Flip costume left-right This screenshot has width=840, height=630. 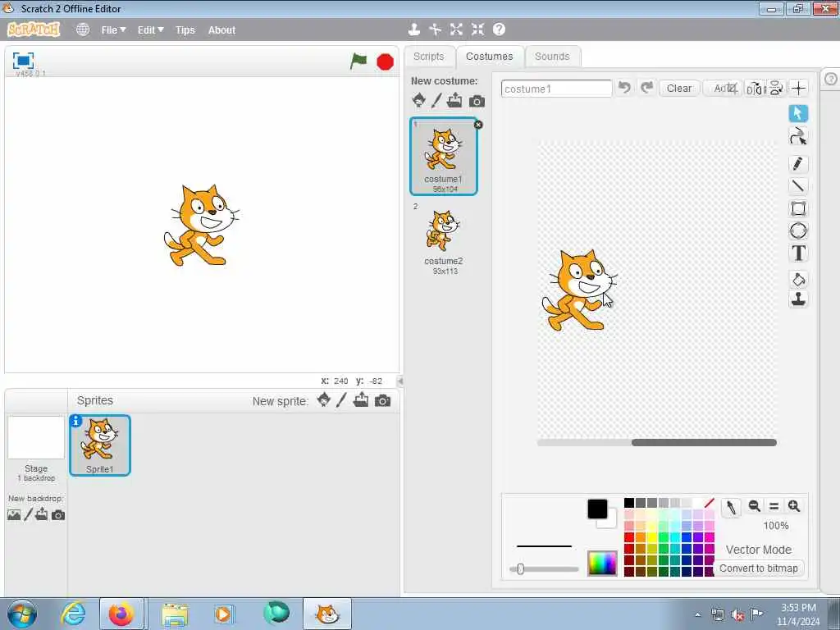pyautogui.click(x=755, y=89)
